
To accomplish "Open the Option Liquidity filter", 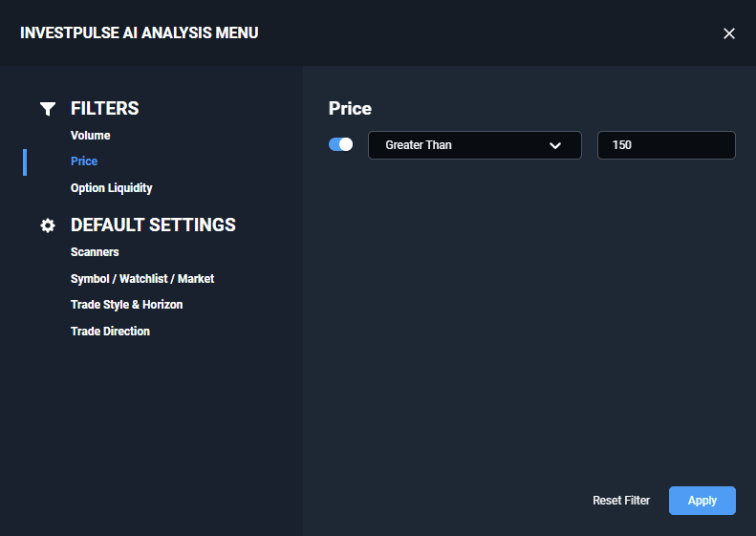I will click(x=112, y=188).
